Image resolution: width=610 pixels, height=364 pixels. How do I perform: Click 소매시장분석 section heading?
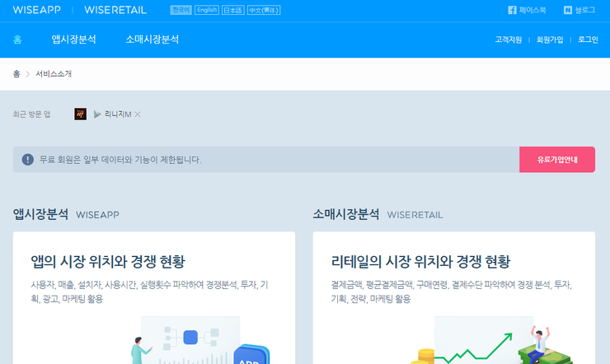click(346, 214)
